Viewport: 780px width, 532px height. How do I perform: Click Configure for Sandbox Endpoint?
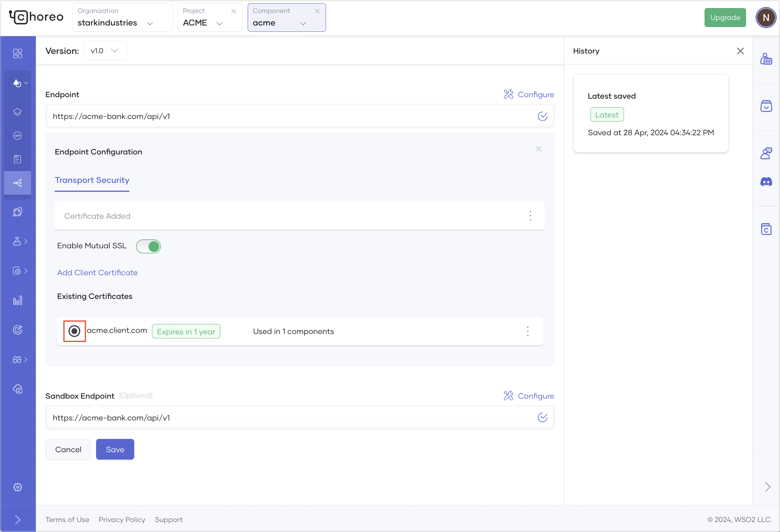[529, 396]
